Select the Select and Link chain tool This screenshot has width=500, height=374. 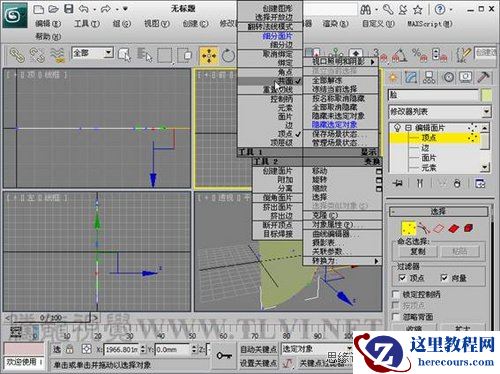pyautogui.click(x=17, y=55)
